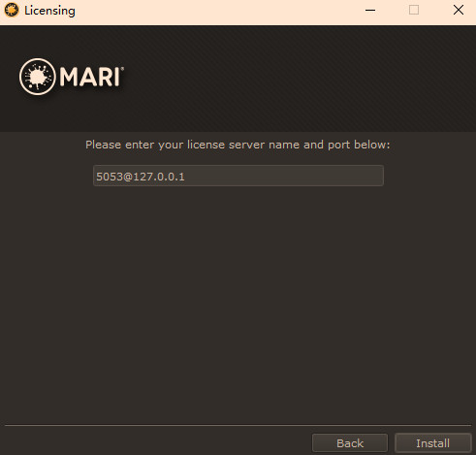This screenshot has width=476, height=455.
Task: Click the Mari icon in title bar
Action: pos(12,10)
